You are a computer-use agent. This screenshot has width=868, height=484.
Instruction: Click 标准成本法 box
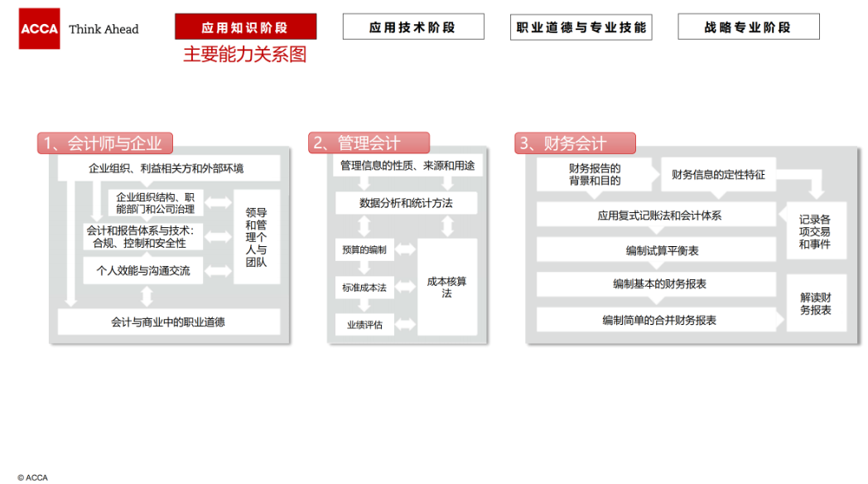(x=364, y=288)
